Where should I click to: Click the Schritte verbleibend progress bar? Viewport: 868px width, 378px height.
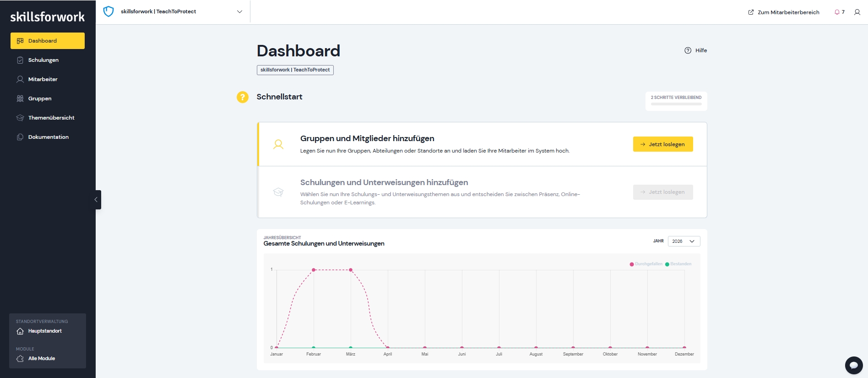(x=676, y=104)
